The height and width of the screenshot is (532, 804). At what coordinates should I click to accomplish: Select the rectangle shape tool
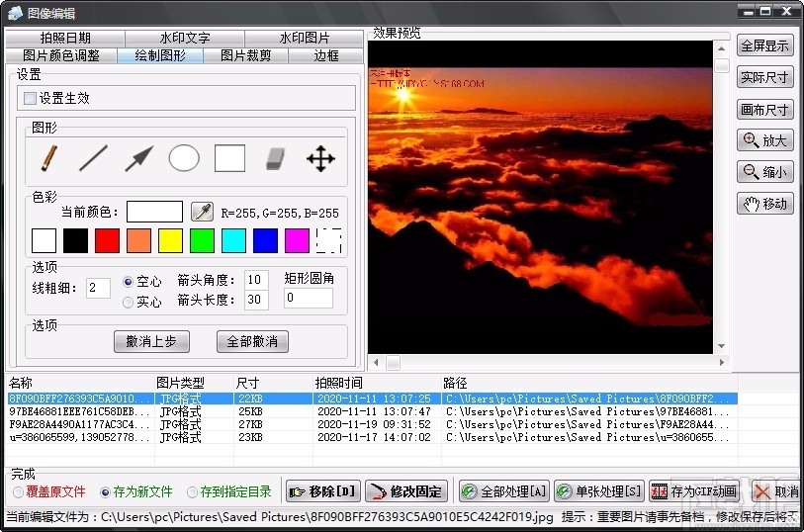coord(229,158)
